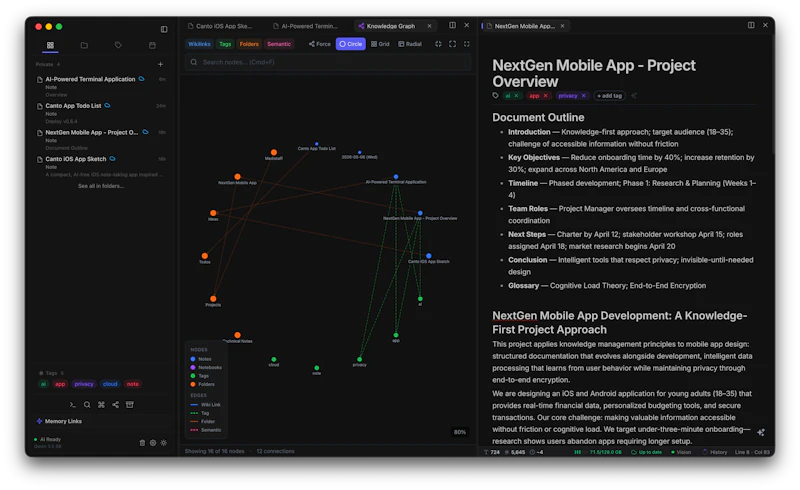Toggle light theme with sun icon

(x=164, y=443)
